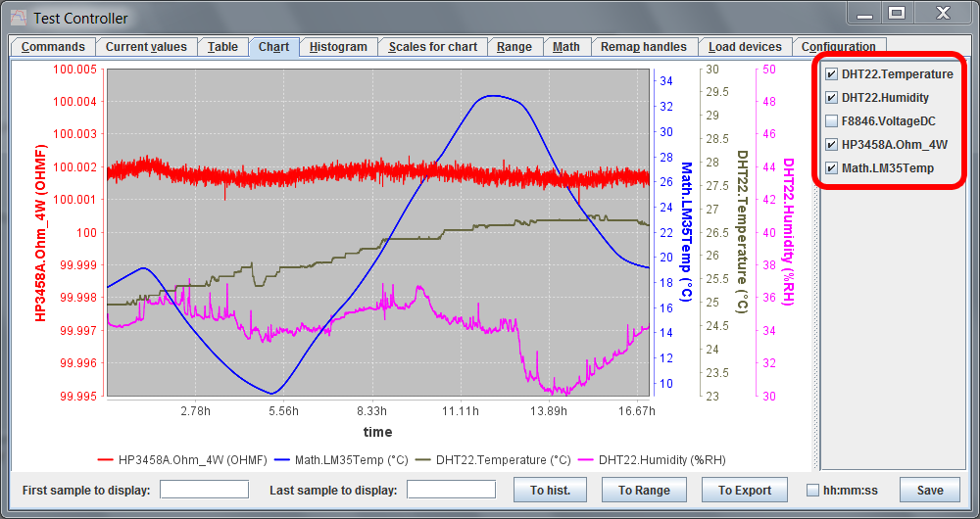Uncheck the DHT22.Humidity series checkbox
Viewport: 980px width, 519px height.
(832, 98)
